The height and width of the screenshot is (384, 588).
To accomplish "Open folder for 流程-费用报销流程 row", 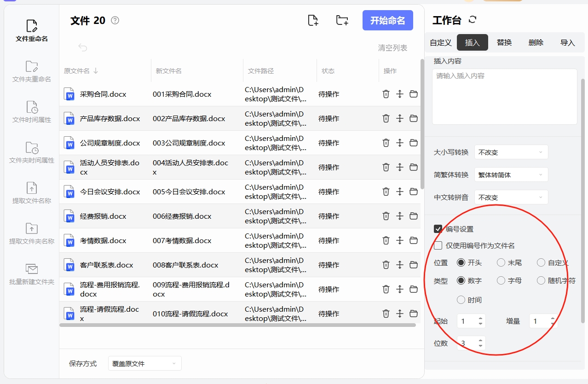I will [414, 289].
